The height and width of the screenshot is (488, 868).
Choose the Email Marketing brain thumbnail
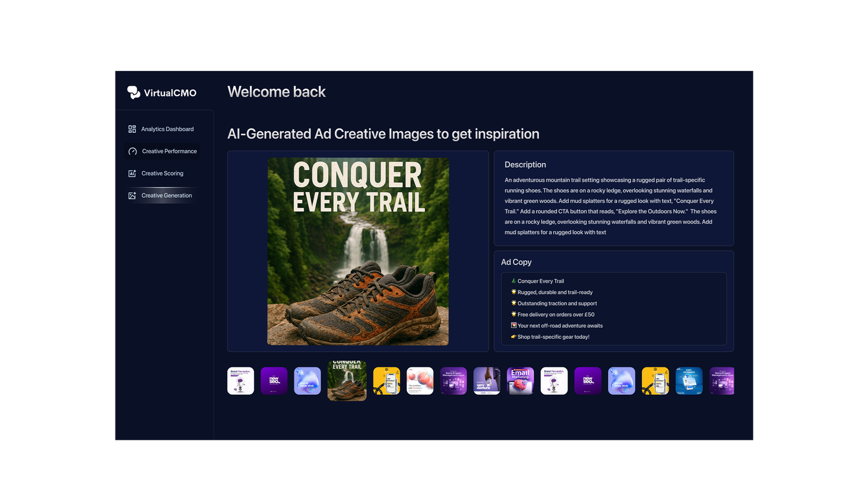coord(520,381)
